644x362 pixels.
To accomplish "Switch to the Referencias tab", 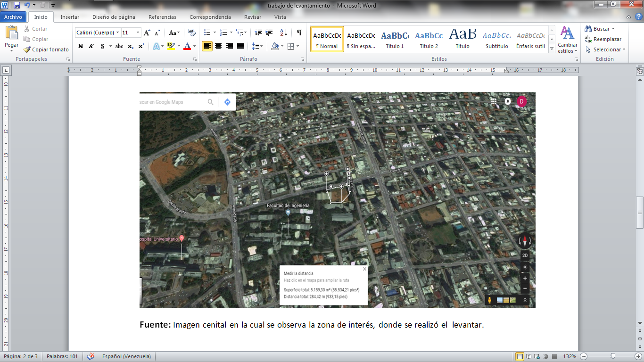I will [162, 17].
